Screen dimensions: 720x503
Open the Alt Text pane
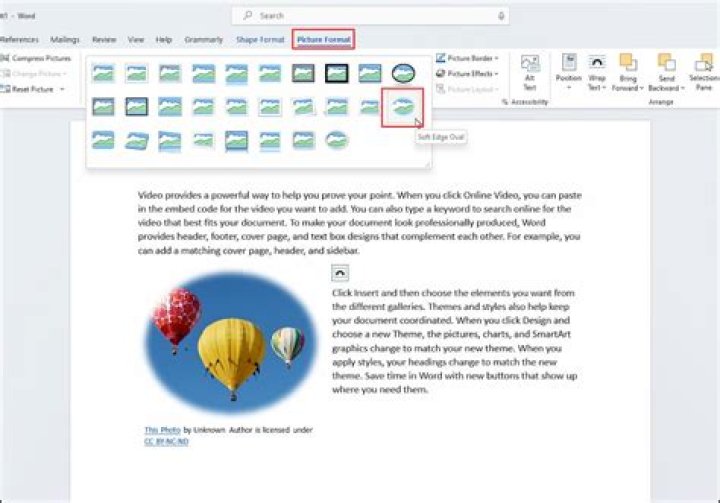pyautogui.click(x=530, y=73)
